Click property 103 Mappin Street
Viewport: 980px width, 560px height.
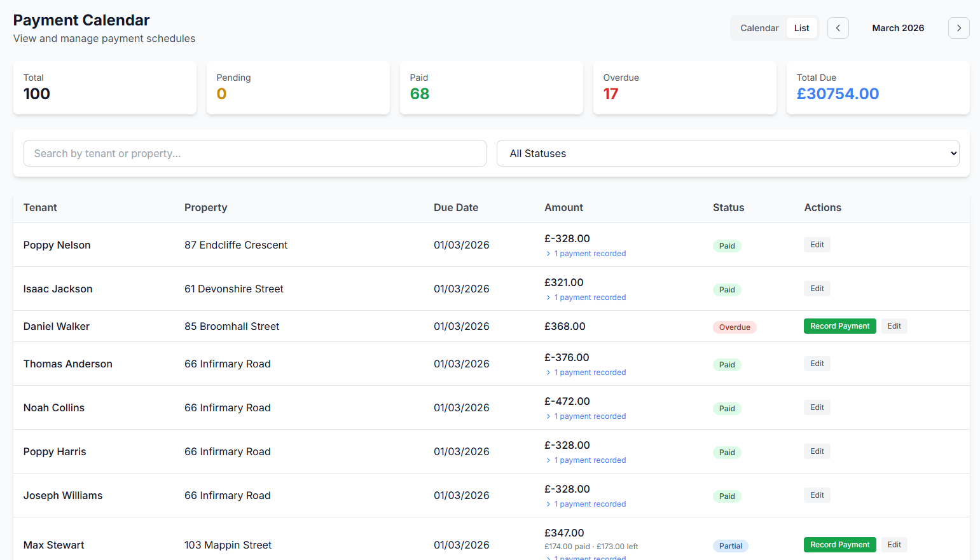coord(228,545)
